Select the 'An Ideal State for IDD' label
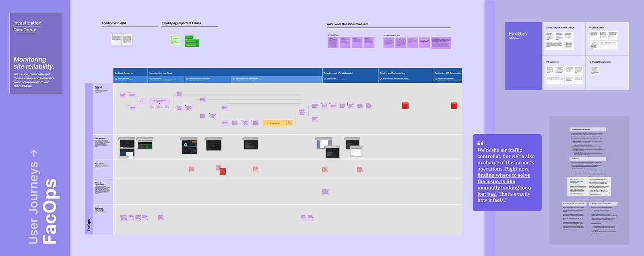Viewport: 644px width, 256px height. [x=392, y=35]
